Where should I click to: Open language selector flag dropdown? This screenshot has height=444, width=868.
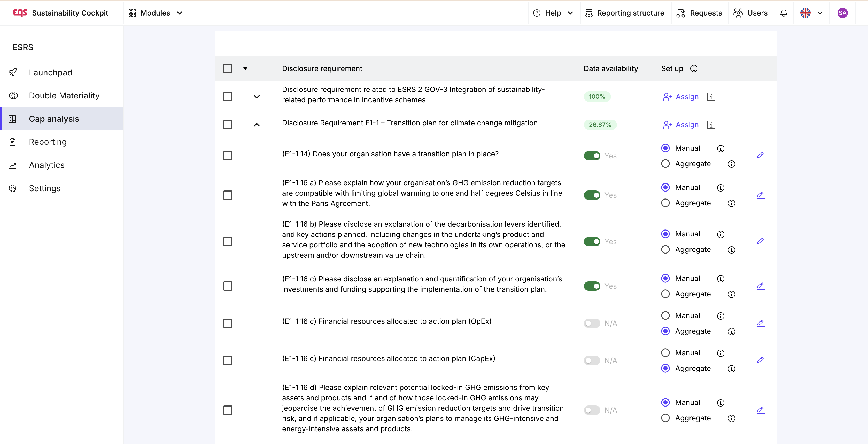pos(811,13)
